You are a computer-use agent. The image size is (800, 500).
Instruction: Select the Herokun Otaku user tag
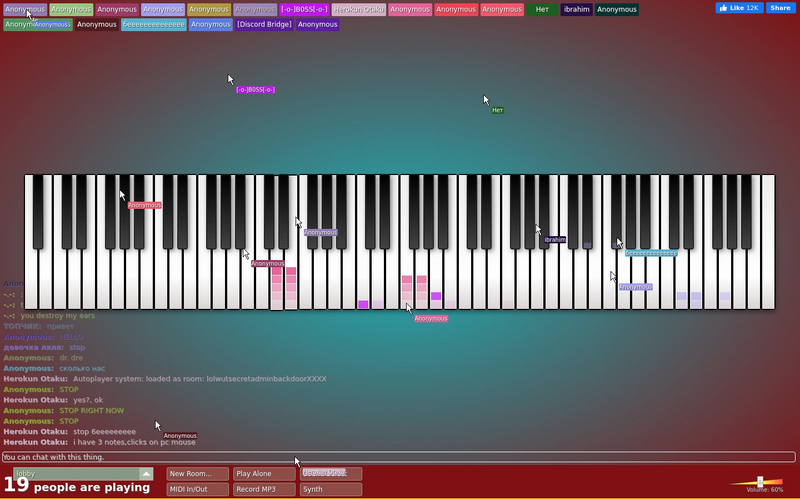359,10
